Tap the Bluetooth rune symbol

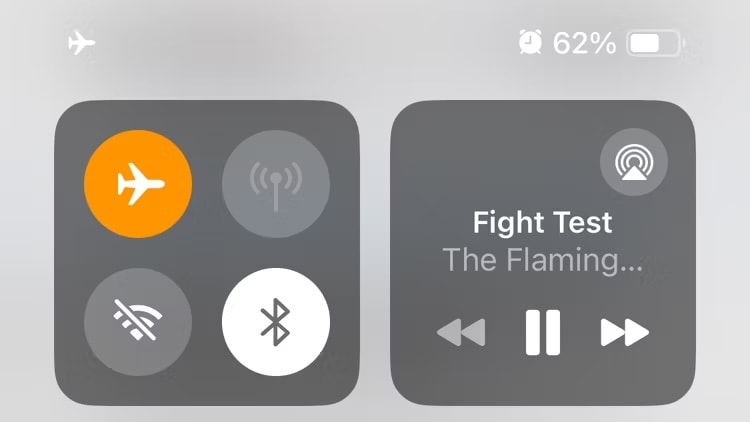[276, 322]
